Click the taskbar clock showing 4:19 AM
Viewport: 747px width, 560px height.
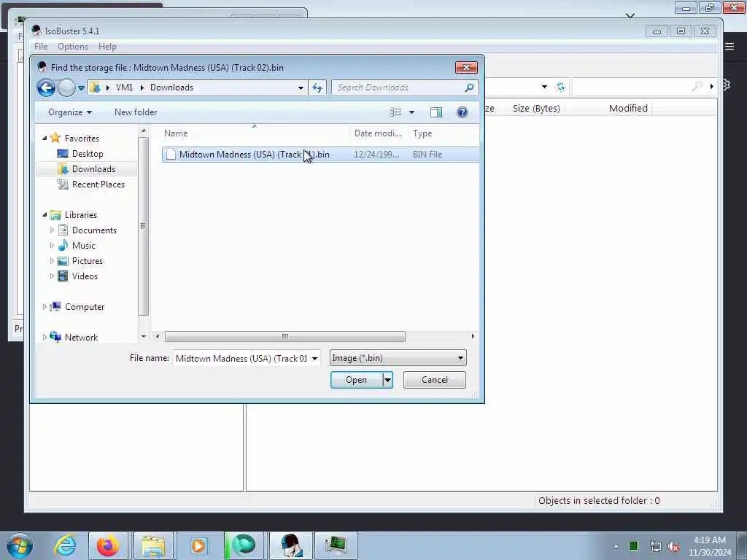(x=709, y=546)
